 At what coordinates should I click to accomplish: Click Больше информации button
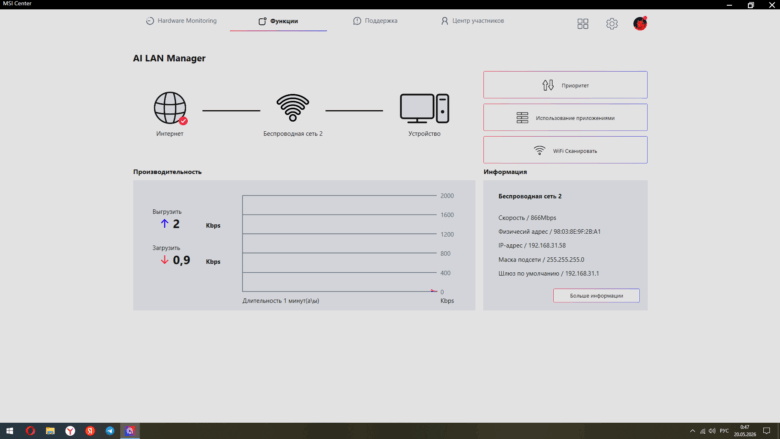596,295
